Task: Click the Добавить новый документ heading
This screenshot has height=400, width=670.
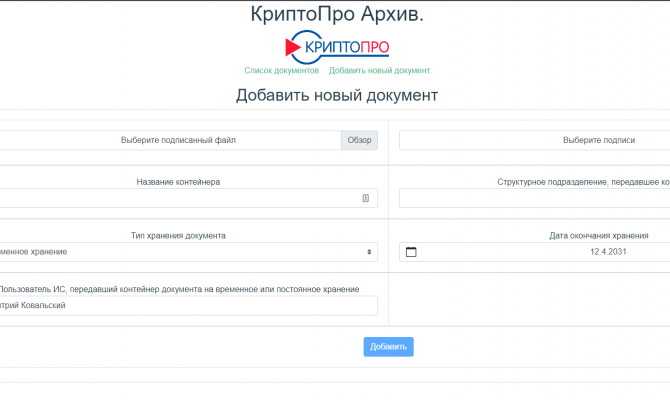Action: [337, 95]
